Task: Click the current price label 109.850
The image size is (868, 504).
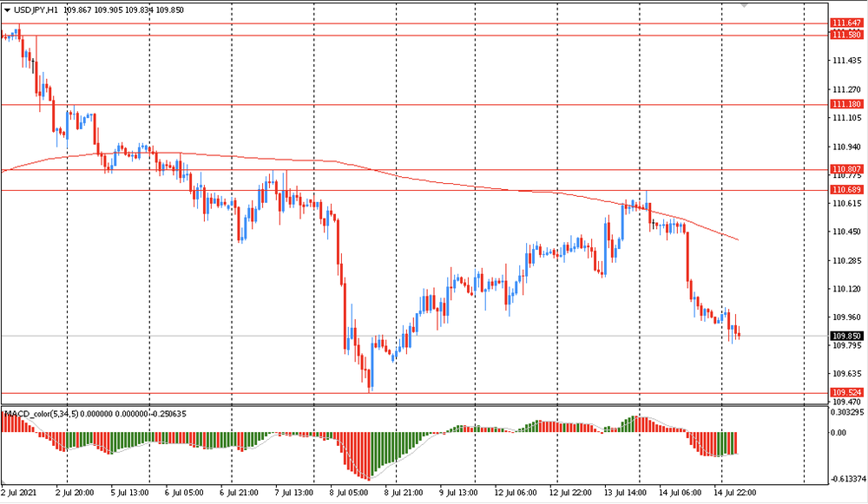Action: click(x=846, y=336)
